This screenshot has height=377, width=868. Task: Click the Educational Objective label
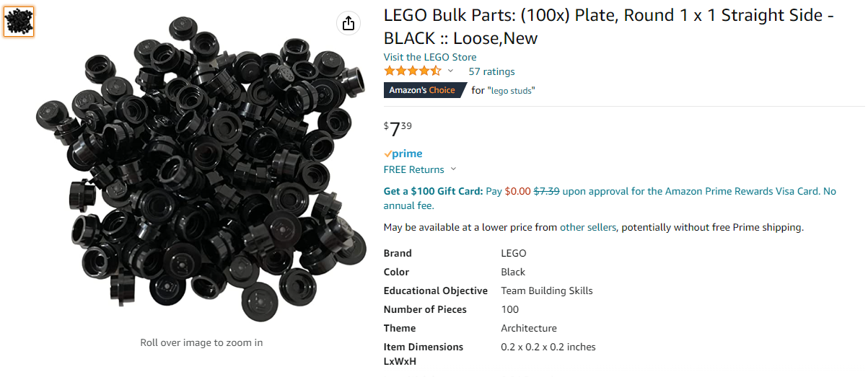pyautogui.click(x=436, y=290)
